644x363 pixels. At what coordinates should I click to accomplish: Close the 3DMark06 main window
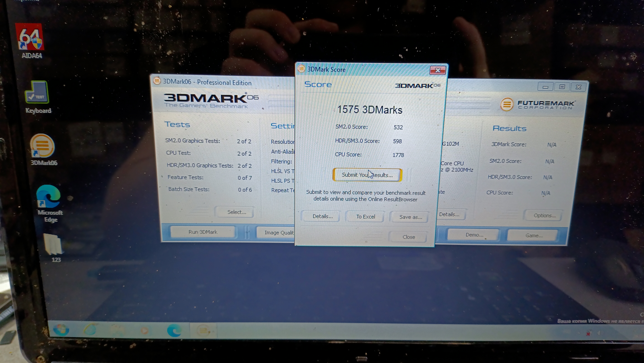[578, 87]
